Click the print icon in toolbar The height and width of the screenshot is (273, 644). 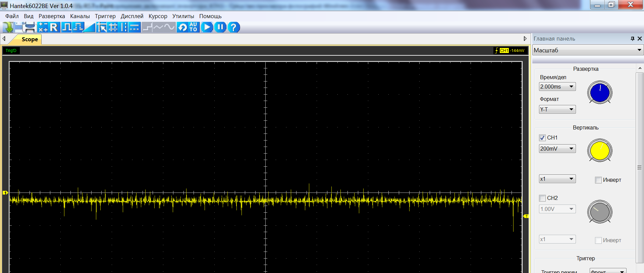tap(30, 27)
